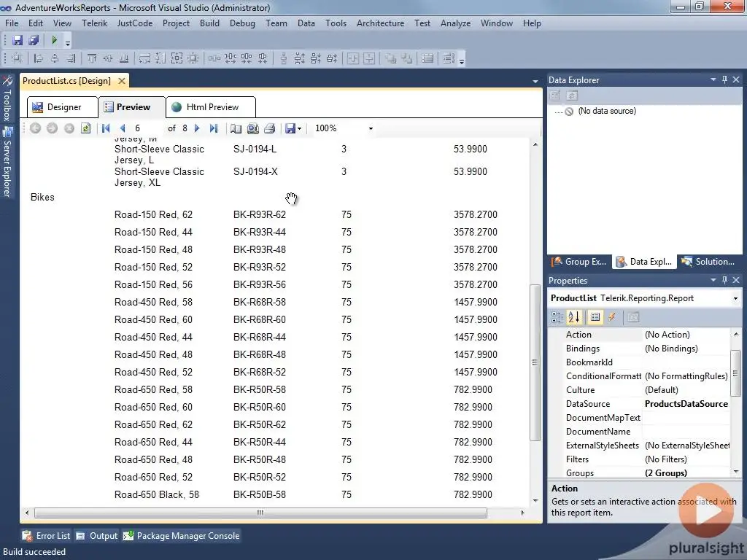Open the Architecture menu
Viewport: 747px width, 560px height.
(380, 23)
